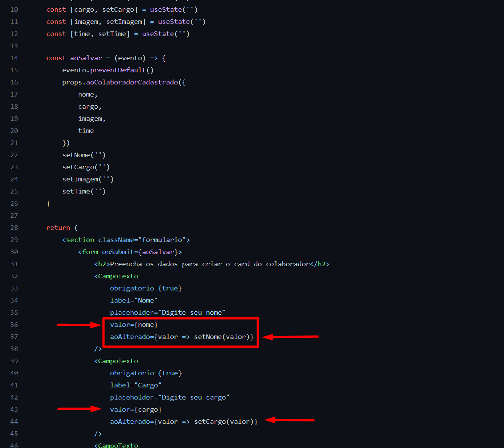Screen dimensions: 504x448
Task: Click 'label="Cargo"' attribute
Action: [x=136, y=385]
